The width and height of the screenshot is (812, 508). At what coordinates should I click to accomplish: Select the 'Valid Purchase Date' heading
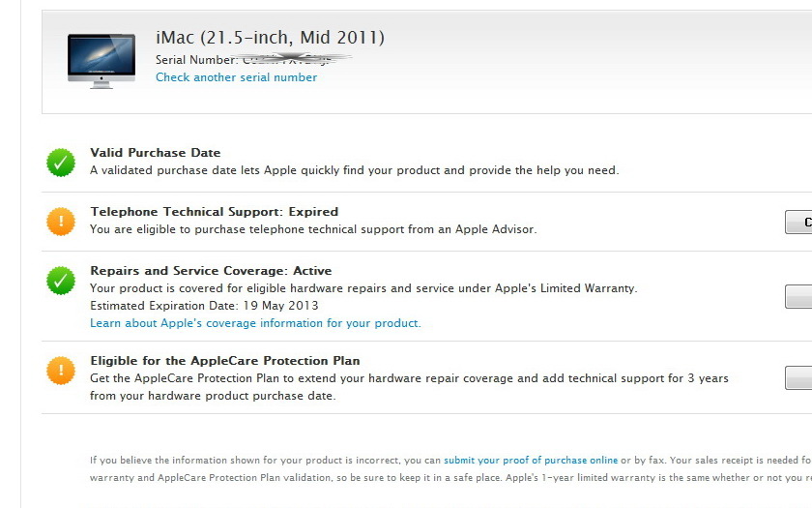coord(155,153)
